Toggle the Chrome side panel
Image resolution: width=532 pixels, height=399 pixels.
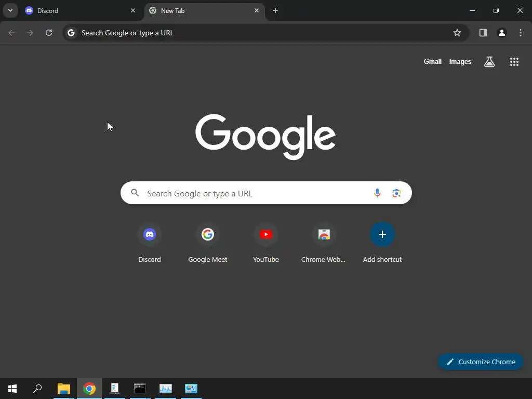(x=483, y=33)
